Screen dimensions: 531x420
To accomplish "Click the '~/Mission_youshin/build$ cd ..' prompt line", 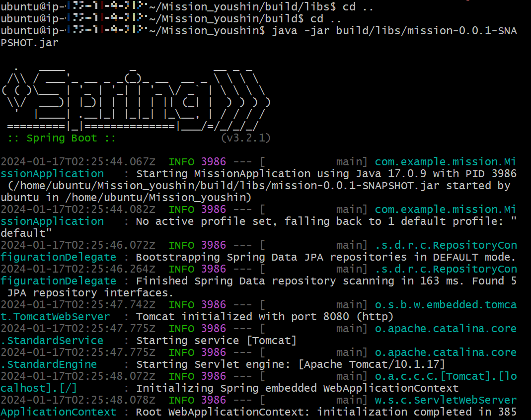I will coord(245,19).
